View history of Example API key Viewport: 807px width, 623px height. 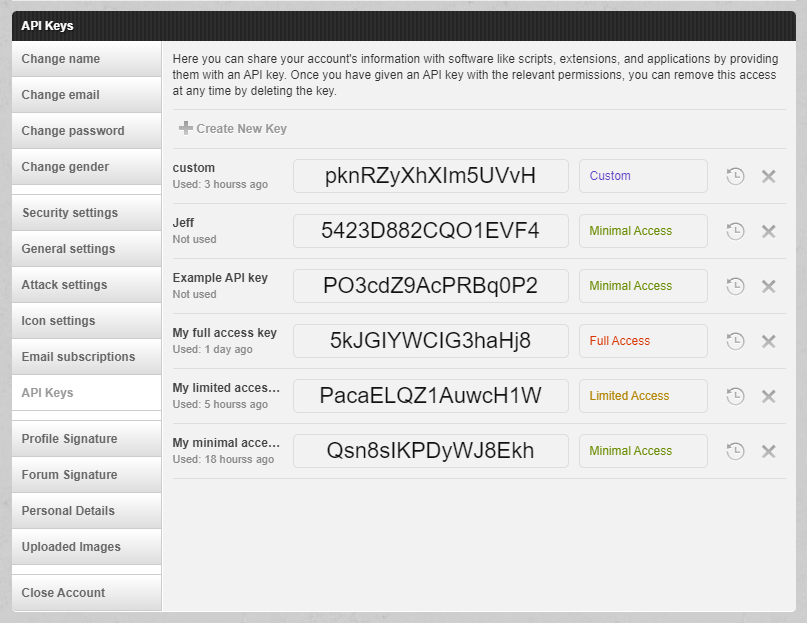(x=735, y=286)
